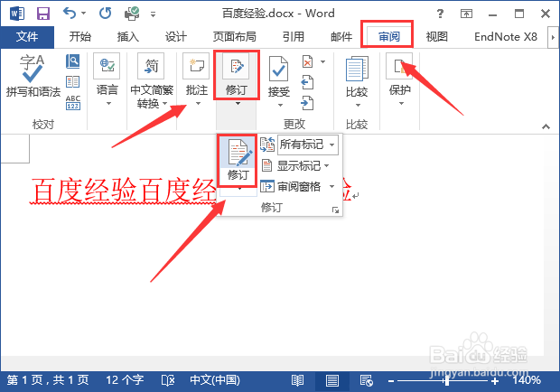This screenshot has height=392, width=560.
Task: Reject change with the red X icon
Action: coord(307,61)
